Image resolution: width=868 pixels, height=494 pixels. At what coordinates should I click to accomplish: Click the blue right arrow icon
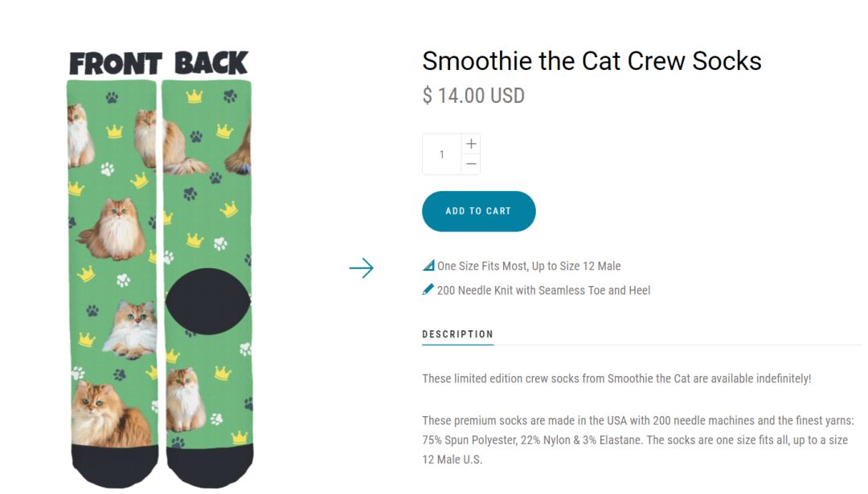[x=362, y=268]
